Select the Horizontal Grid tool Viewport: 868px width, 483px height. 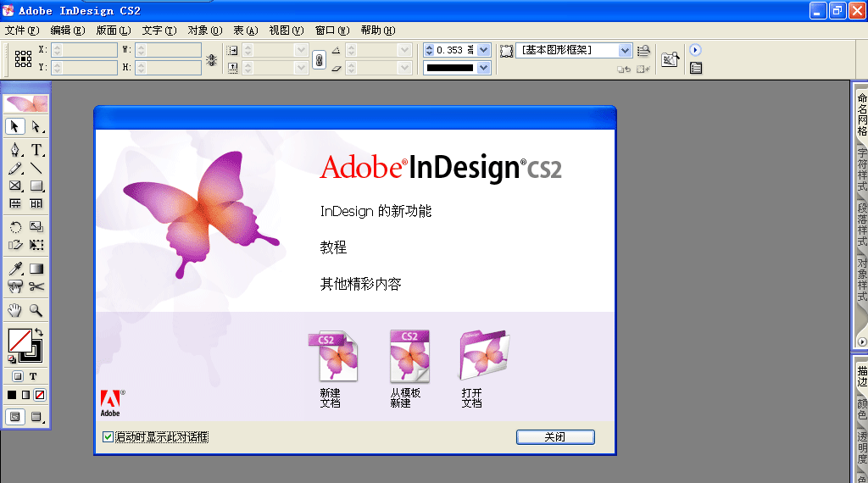coord(15,203)
